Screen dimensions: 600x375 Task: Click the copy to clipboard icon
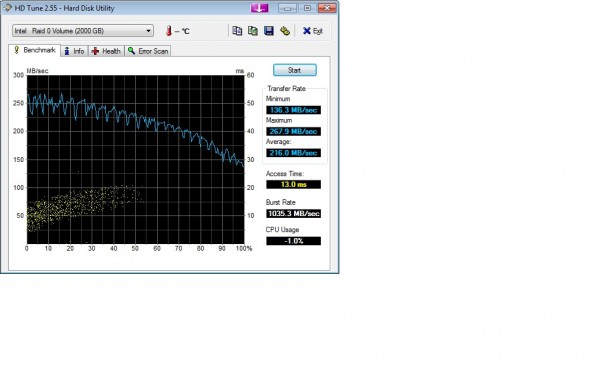point(237,31)
